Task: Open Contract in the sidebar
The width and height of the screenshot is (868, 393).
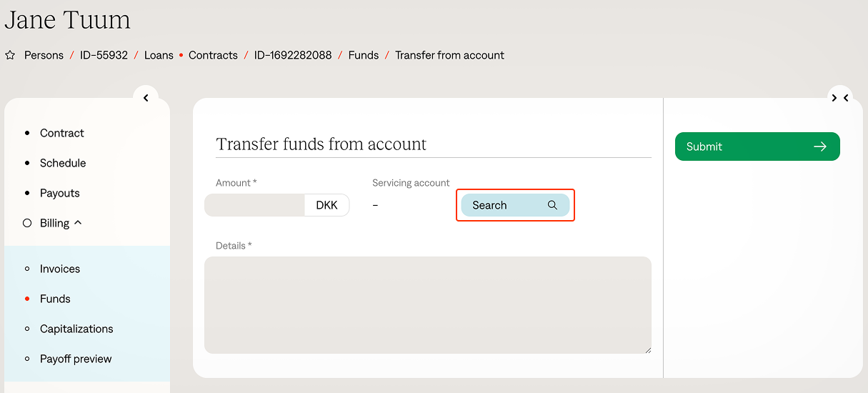Action: coord(61,133)
